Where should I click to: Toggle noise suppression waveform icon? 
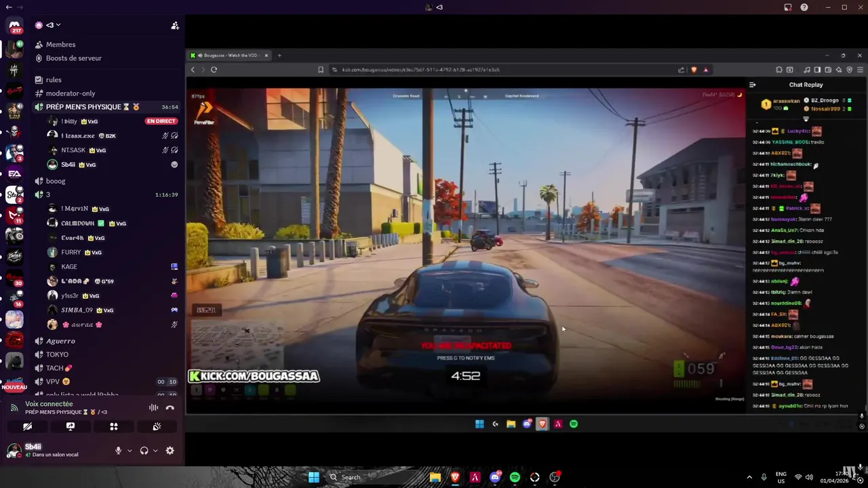coord(153,407)
